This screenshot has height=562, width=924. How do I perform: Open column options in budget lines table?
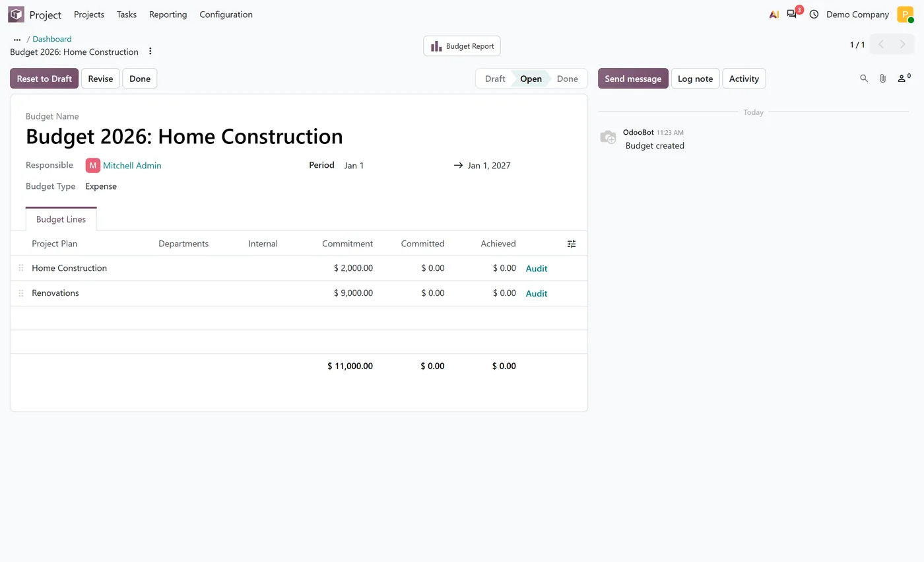(x=572, y=244)
